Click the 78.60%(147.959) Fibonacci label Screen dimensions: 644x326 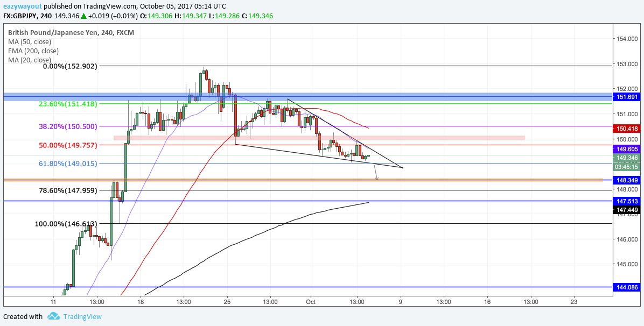coord(68,190)
